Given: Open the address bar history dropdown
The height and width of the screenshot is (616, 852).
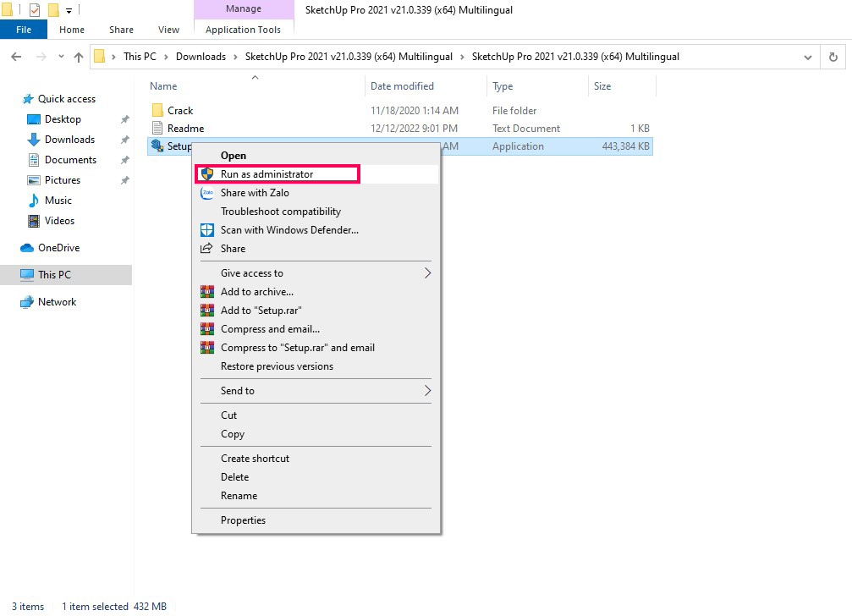Looking at the screenshot, I should [x=808, y=58].
